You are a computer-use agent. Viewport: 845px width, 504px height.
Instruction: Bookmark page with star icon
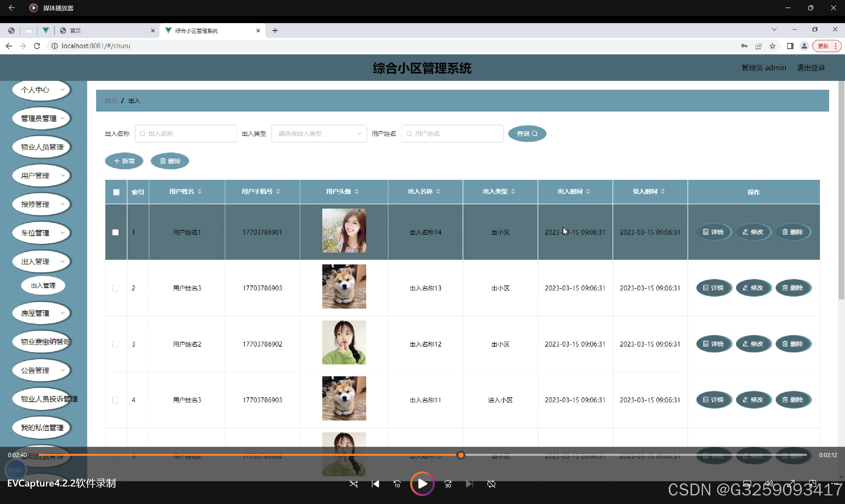coord(773,46)
